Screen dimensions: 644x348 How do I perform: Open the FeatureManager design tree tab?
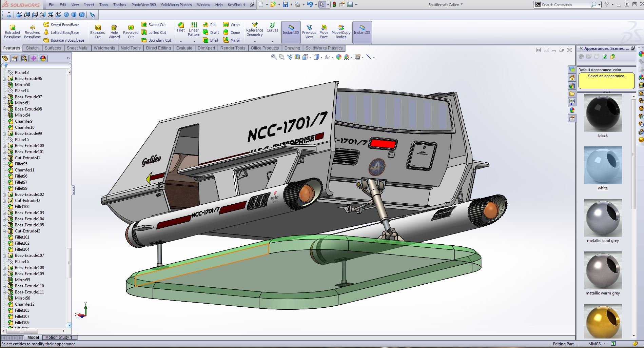(x=5, y=58)
